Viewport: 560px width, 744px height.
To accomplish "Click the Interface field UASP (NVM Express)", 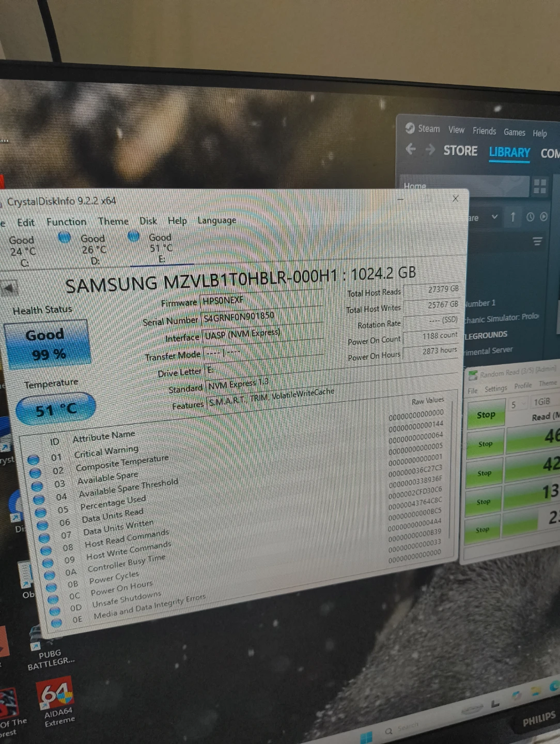I will point(263,334).
